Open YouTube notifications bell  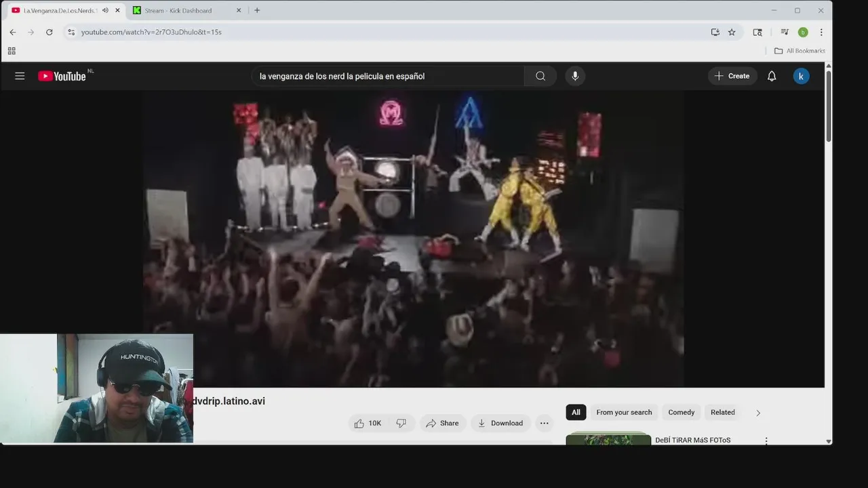[x=772, y=76]
